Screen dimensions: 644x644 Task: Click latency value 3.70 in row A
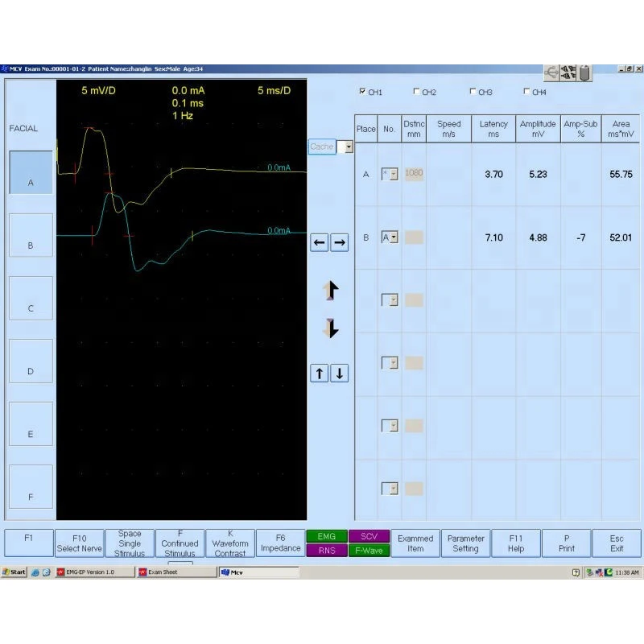(x=493, y=174)
